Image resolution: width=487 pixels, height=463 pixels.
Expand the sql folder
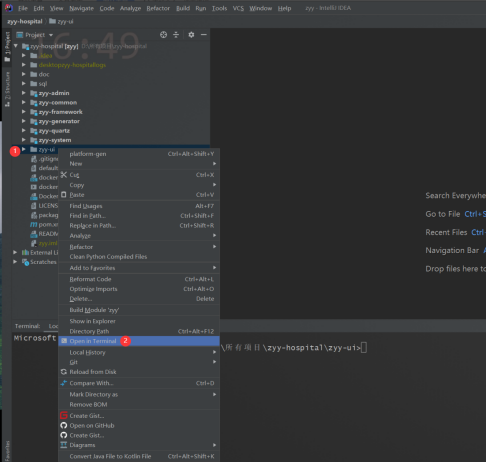click(x=24, y=83)
